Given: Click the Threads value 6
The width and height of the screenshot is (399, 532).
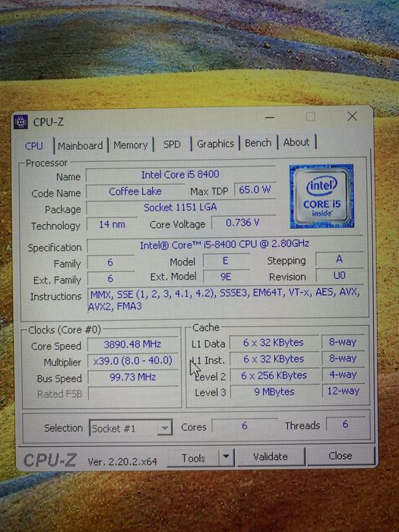Looking at the screenshot, I should pos(345,424).
